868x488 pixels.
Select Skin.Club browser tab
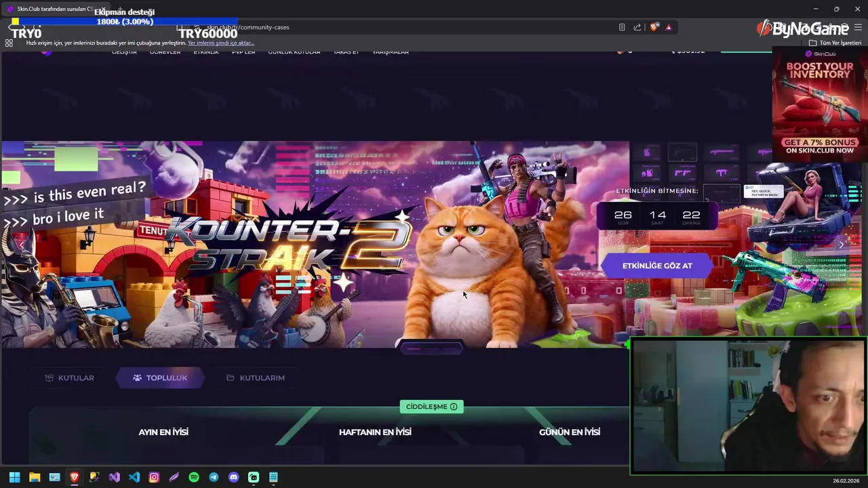pyautogui.click(x=54, y=9)
